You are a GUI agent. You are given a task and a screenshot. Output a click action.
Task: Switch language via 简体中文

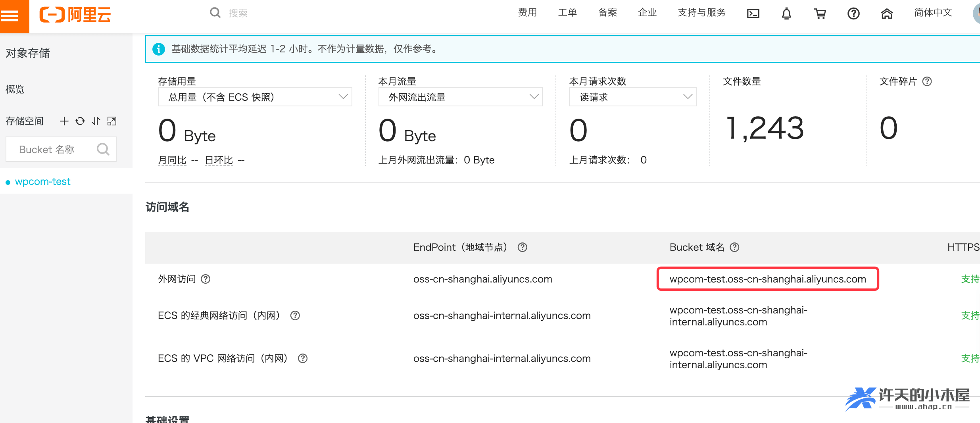click(x=933, y=13)
